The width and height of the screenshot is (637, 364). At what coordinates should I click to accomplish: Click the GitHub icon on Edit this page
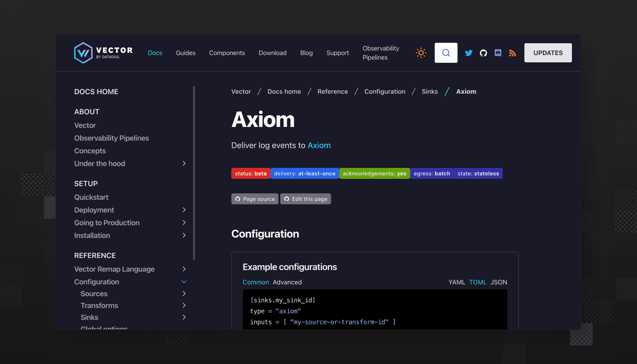pyautogui.click(x=287, y=198)
